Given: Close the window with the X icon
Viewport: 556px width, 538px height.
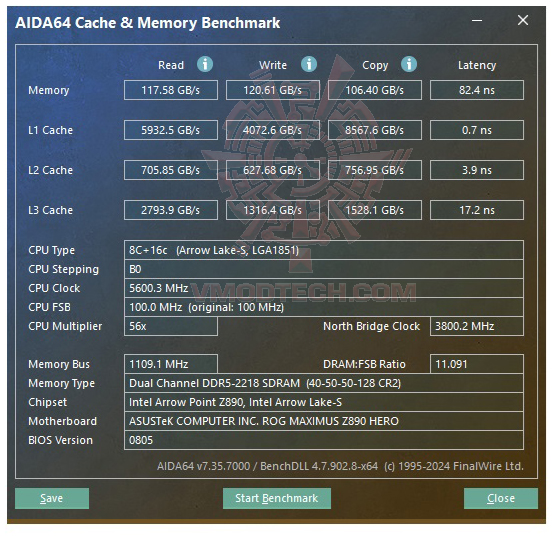Looking at the screenshot, I should click(523, 20).
